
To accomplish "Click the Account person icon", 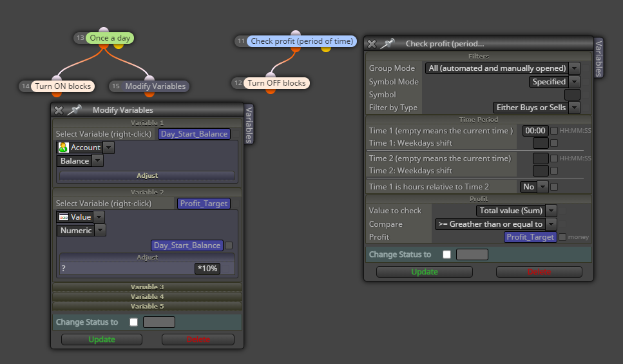I will (x=63, y=148).
